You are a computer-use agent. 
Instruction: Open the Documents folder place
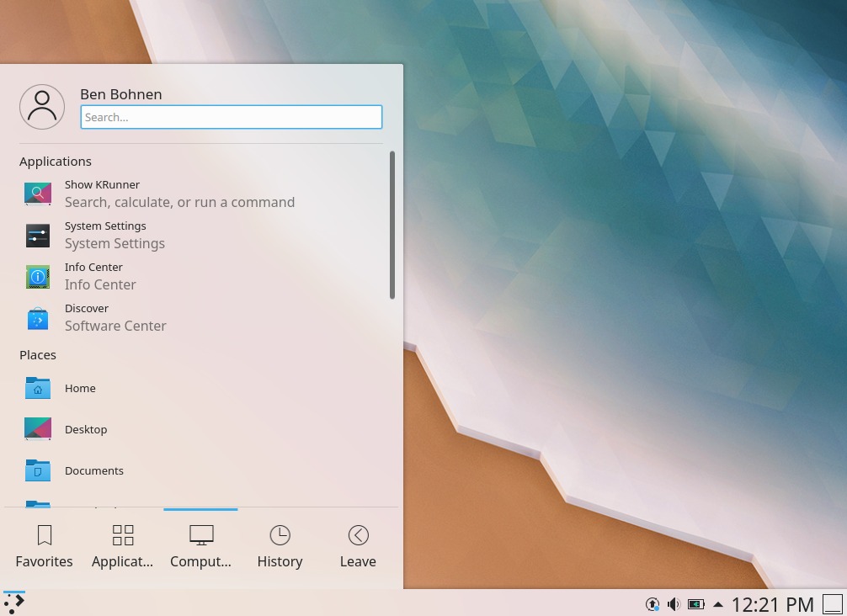[93, 470]
